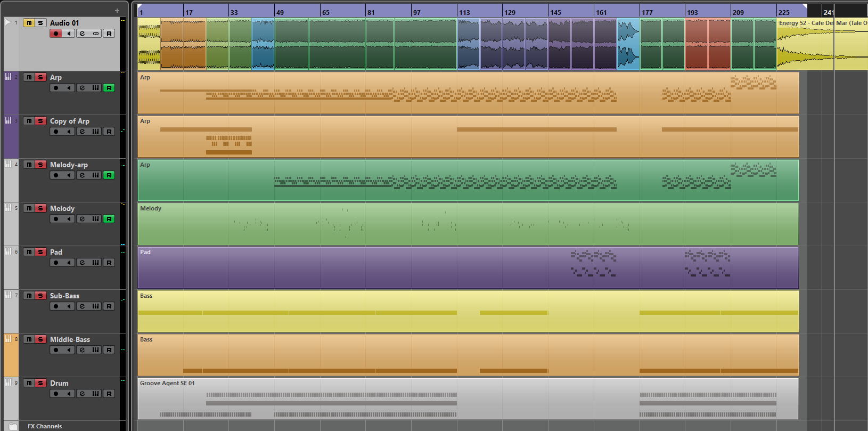Open the Arp track instrument editor
Image resolution: width=868 pixels, height=431 pixels.
pyautogui.click(x=95, y=88)
